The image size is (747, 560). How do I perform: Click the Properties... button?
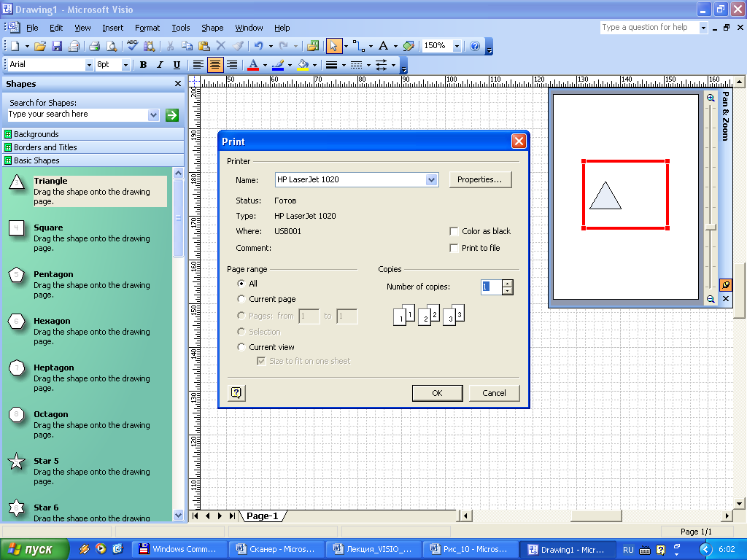pos(479,179)
